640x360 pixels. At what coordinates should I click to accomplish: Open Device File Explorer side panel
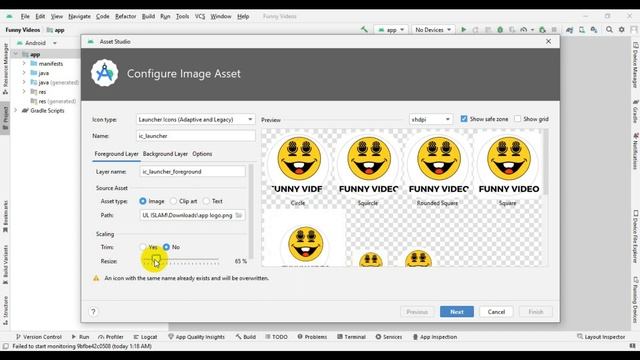pos(635,237)
